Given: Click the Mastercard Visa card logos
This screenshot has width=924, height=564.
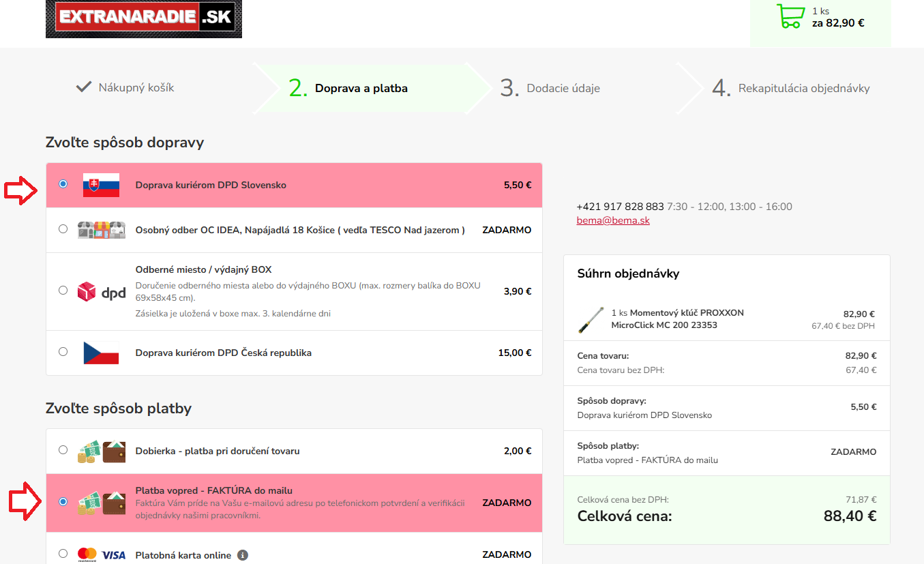Looking at the screenshot, I should 101,555.
